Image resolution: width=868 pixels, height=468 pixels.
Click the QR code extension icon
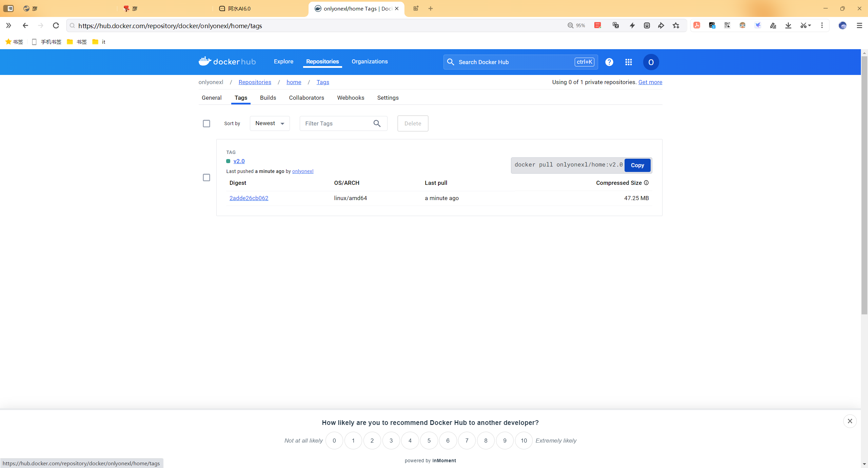coord(727,25)
